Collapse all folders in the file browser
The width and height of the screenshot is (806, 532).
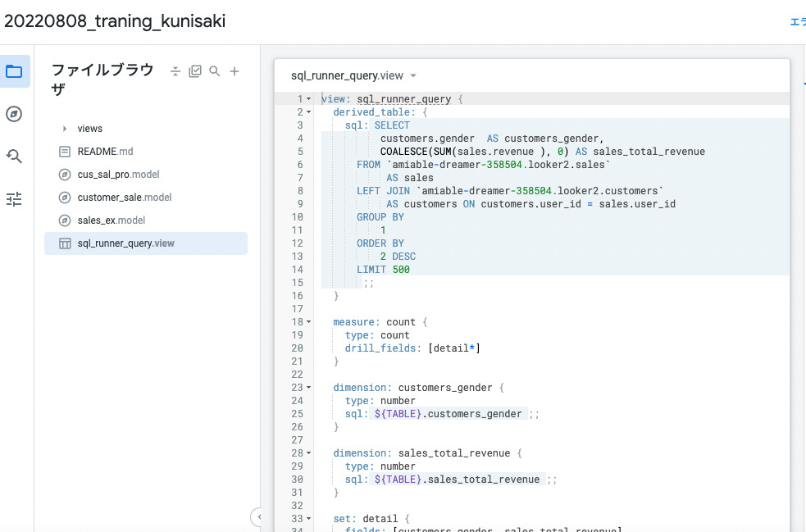coord(175,70)
